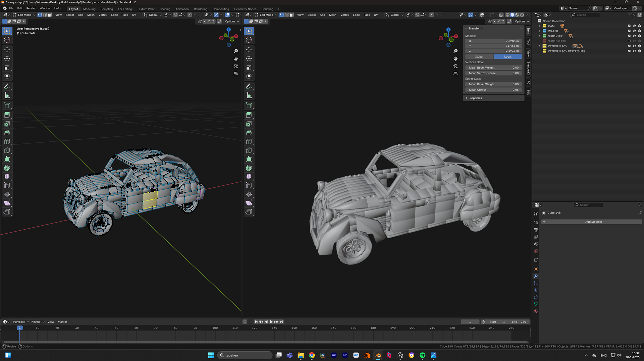Open the Edit Mode dropdown in left viewport

(24, 15)
